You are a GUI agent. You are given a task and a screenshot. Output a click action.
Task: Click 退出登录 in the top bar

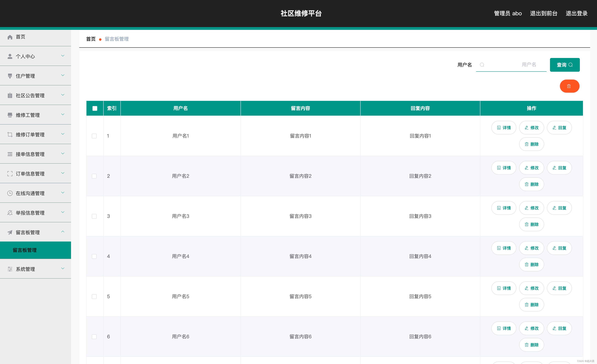(x=576, y=13)
